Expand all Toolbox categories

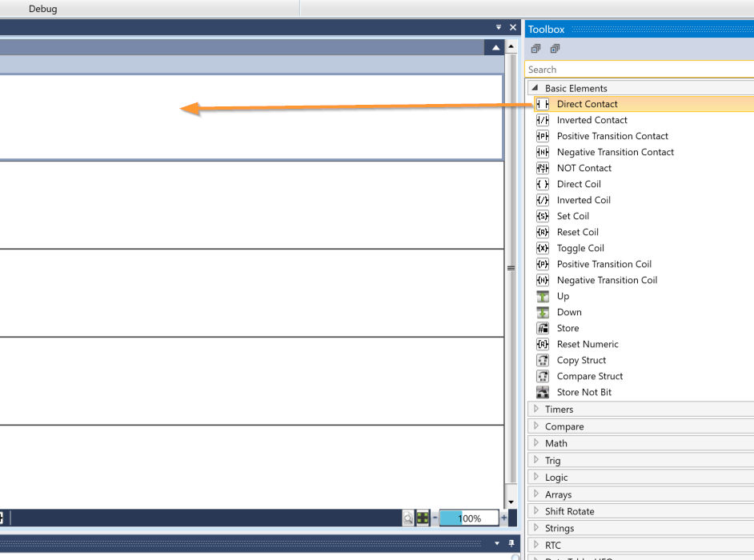coord(555,49)
